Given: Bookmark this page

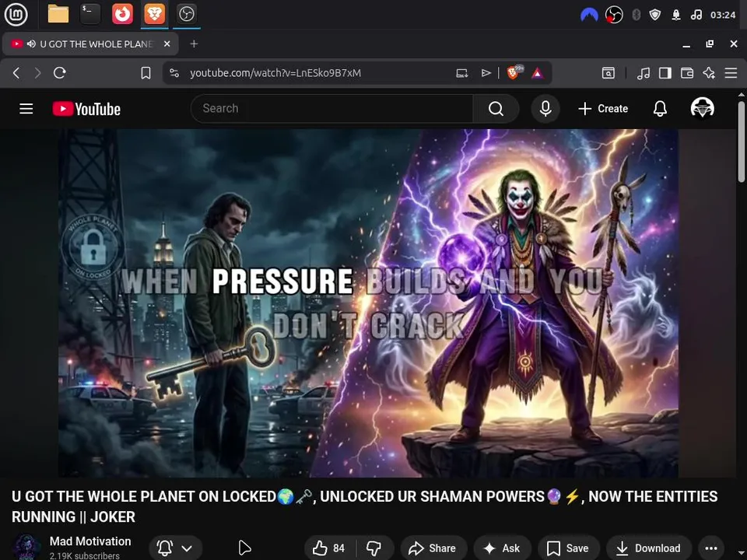Looking at the screenshot, I should coord(146,73).
